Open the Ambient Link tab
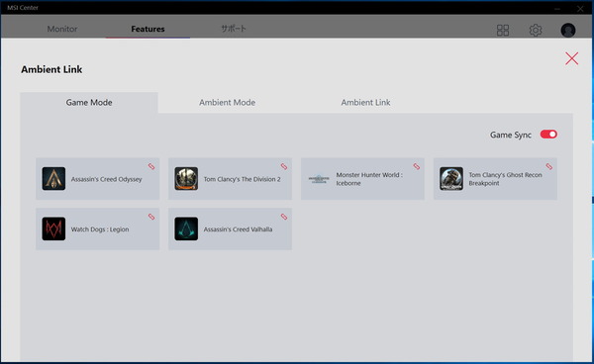 point(365,103)
